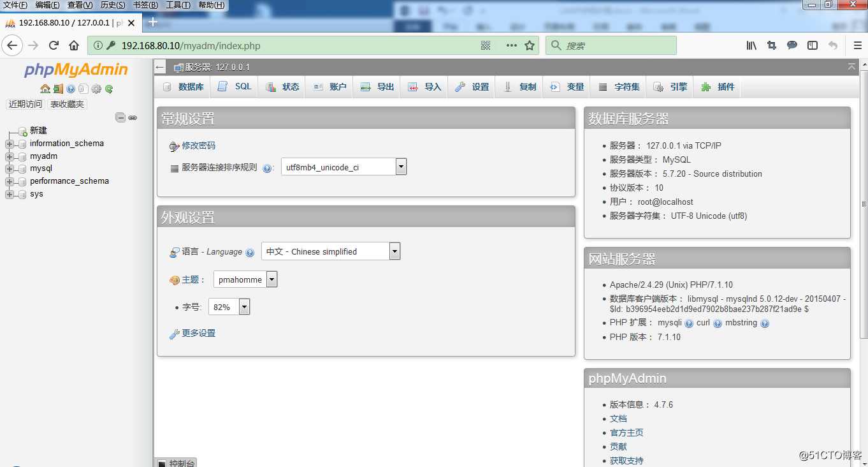Screen dimensions: 868x467
Task: Click 贡献 link
Action: (x=618, y=447)
